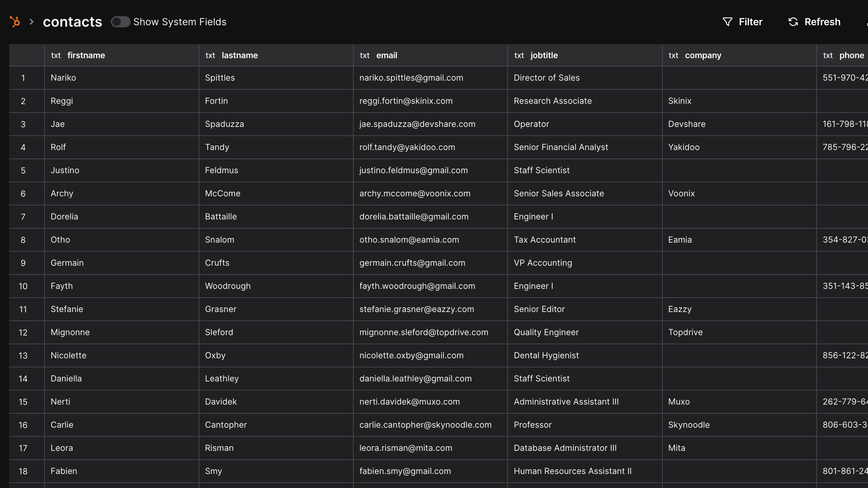Click the contacts table title
868x488 pixels.
coord(72,22)
